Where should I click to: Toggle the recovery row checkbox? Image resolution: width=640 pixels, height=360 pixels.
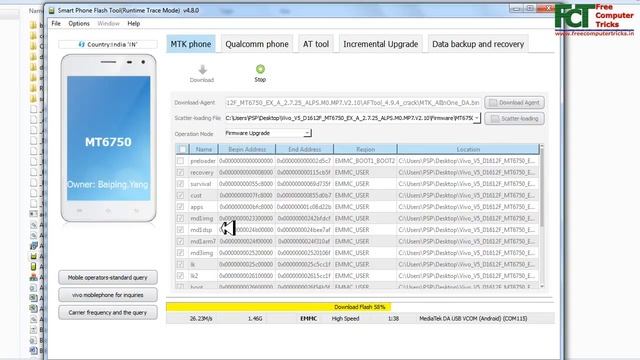(x=180, y=172)
